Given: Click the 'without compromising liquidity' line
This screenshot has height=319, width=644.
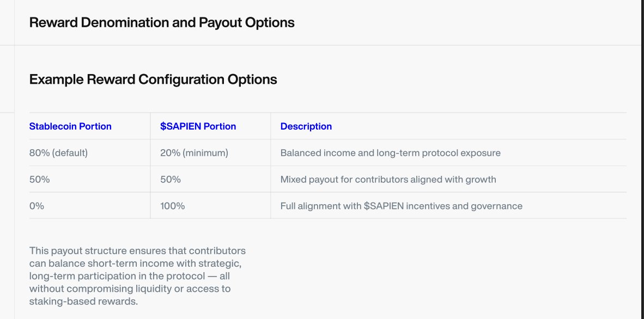Looking at the screenshot, I should tap(130, 289).
